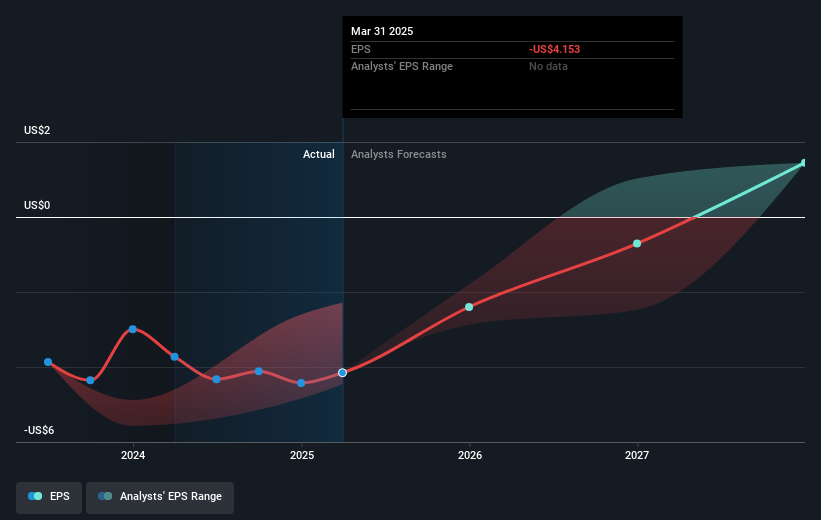Click the EPS point after the 2024 peak
The width and height of the screenshot is (821, 520).
[x=174, y=357]
